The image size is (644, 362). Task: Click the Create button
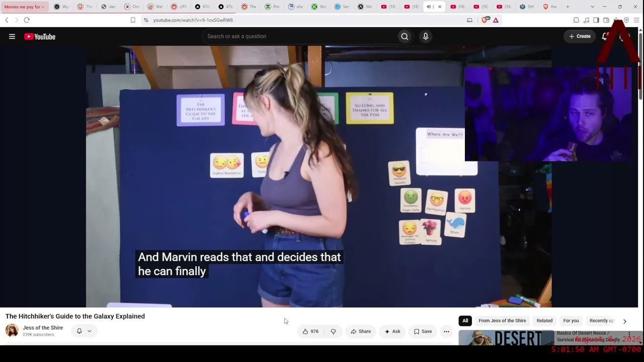pyautogui.click(x=580, y=36)
